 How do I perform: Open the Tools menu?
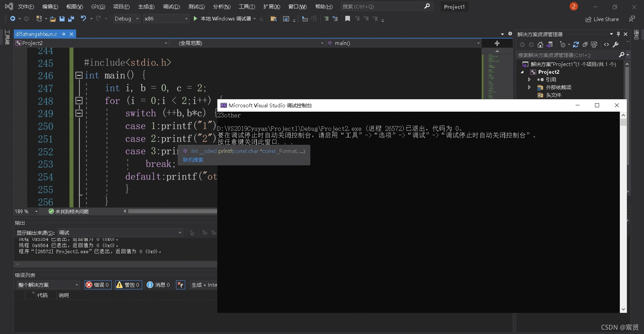coord(247,6)
